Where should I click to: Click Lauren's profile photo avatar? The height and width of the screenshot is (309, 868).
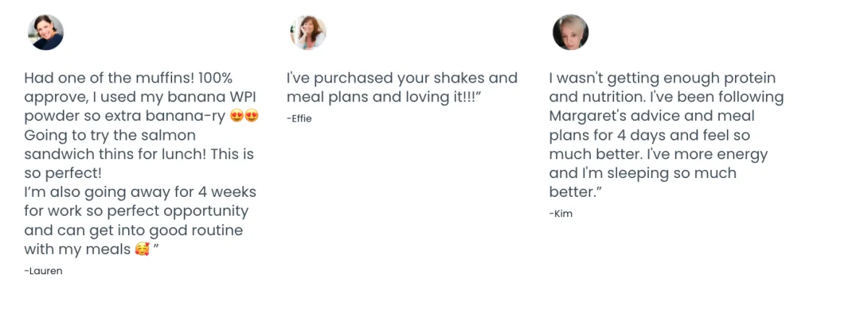click(x=46, y=33)
